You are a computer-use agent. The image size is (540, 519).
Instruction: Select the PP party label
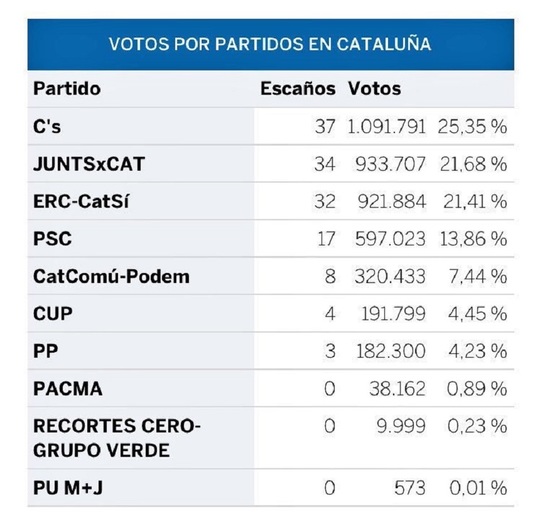(45, 351)
